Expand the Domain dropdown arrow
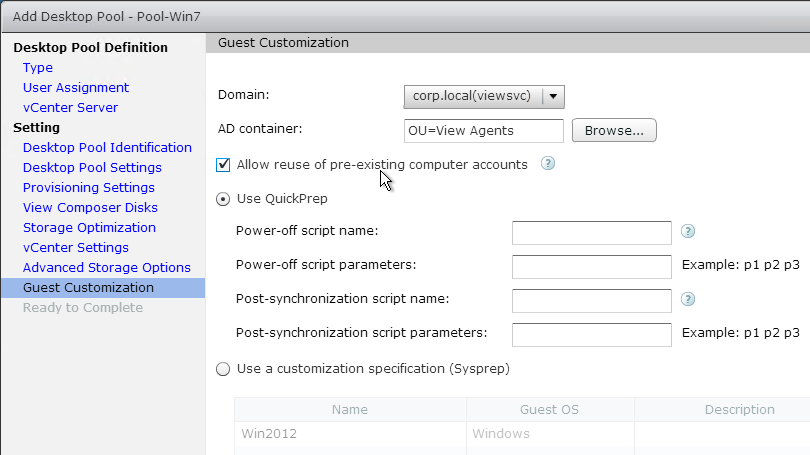This screenshot has height=455, width=810. (553, 97)
